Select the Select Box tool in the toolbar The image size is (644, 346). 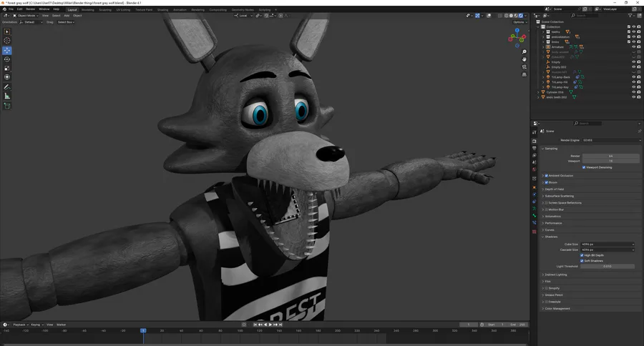coord(7,31)
